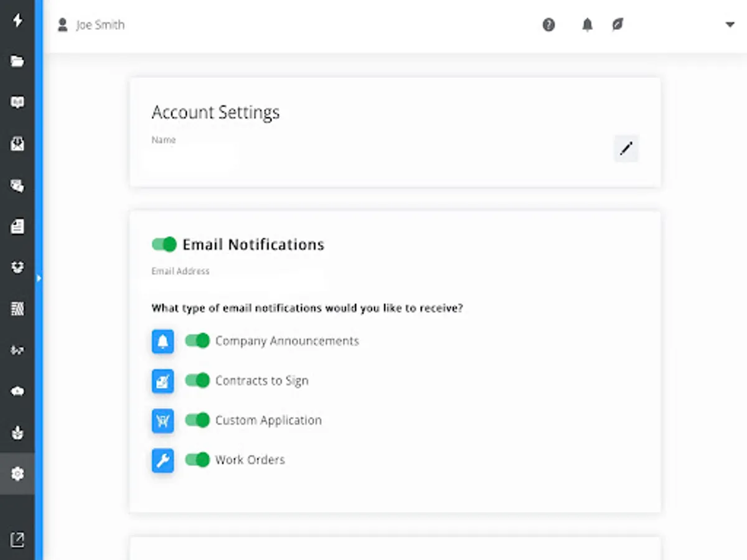This screenshot has width=747, height=560.
Task: Click the lightning bolt icon in sidebar
Action: coord(17,21)
